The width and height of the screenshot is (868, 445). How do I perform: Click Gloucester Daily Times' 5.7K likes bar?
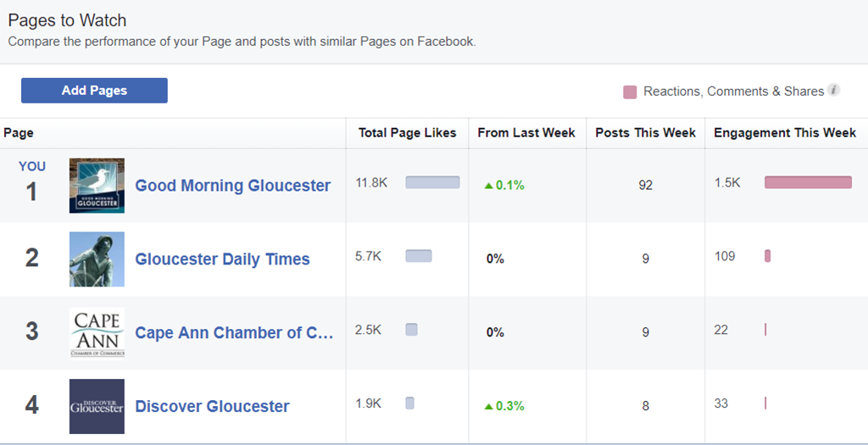pos(419,256)
